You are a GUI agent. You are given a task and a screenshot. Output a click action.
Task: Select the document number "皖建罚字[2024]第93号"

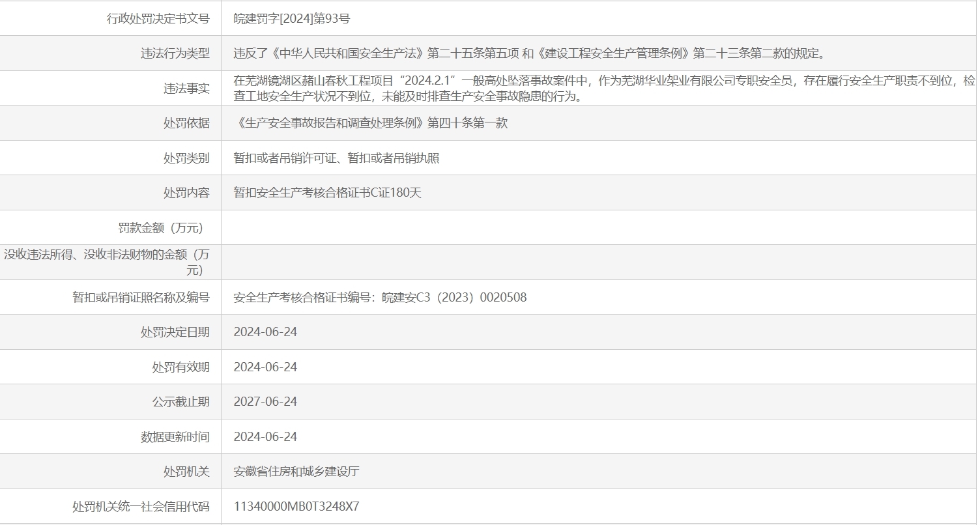click(292, 19)
